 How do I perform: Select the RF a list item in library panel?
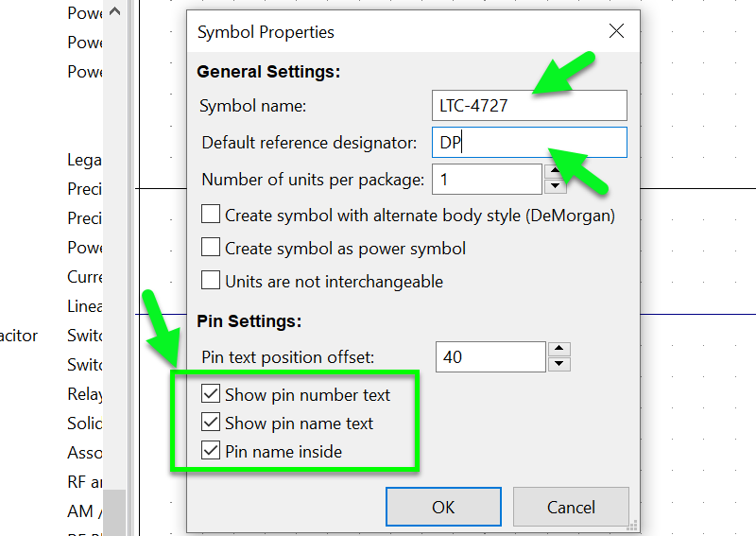point(85,482)
